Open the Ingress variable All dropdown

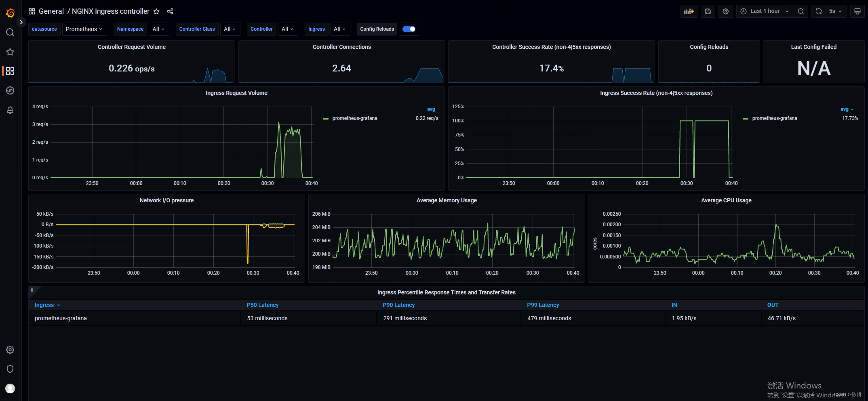pyautogui.click(x=340, y=29)
